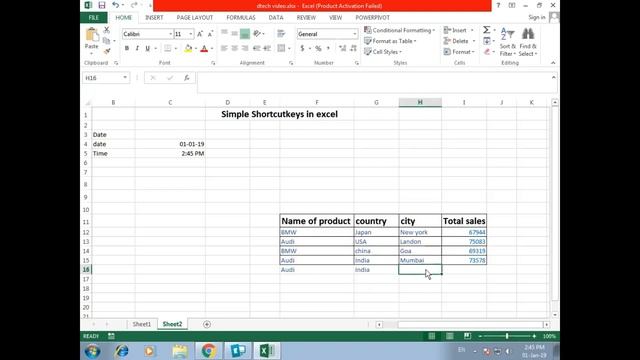640x360 pixels.
Task: Open the fill color dropdown arrow
Action: coord(196,49)
